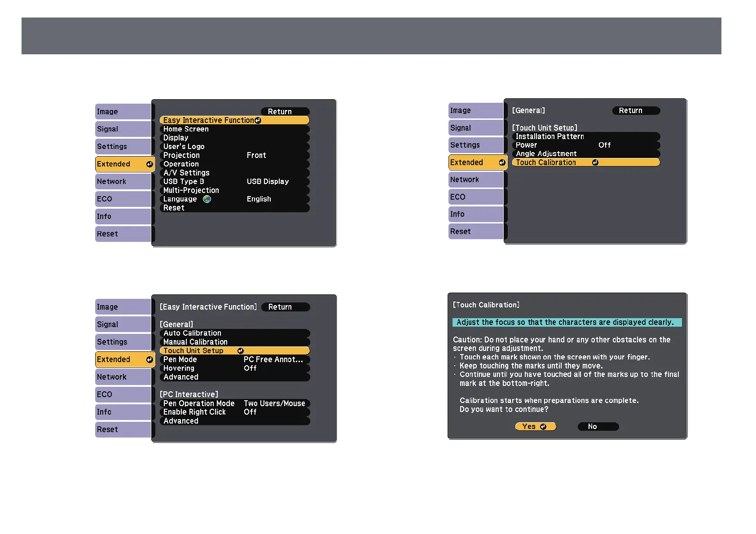Toggle Enable Right Click setting
This screenshot has width=756, height=534.
(235, 412)
